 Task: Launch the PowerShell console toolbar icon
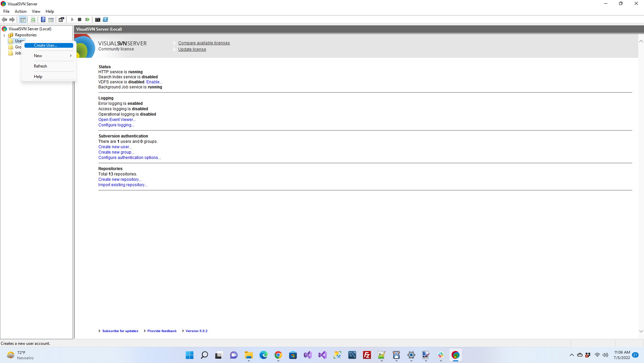(x=105, y=19)
